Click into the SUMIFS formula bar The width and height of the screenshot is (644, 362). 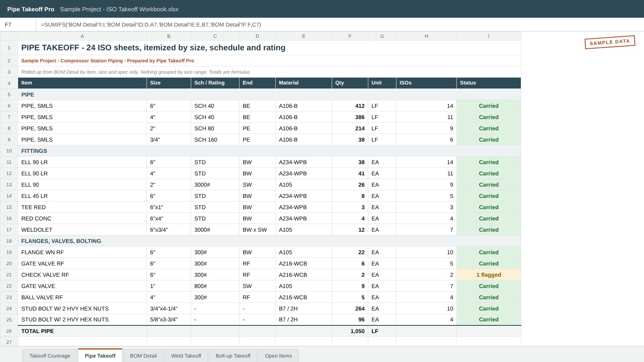click(x=340, y=25)
